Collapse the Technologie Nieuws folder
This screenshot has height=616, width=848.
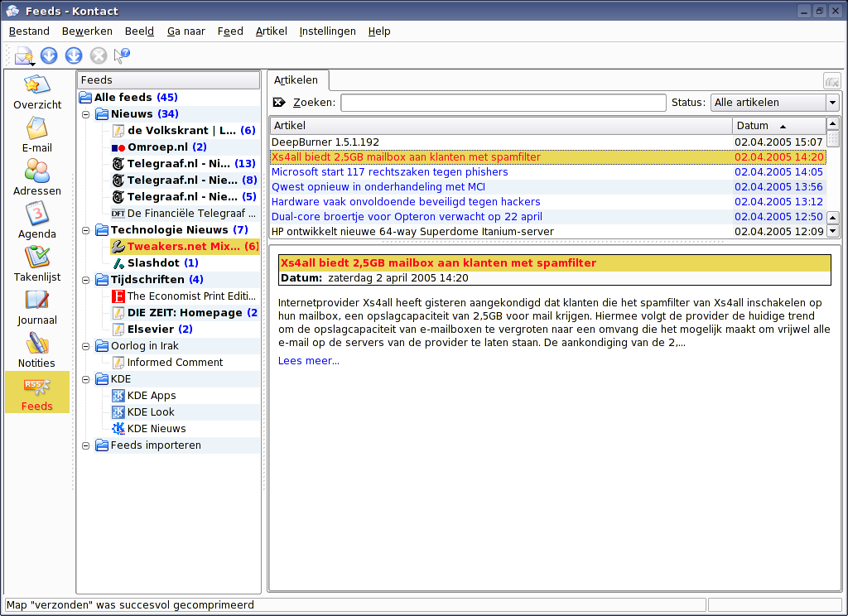tap(85, 230)
